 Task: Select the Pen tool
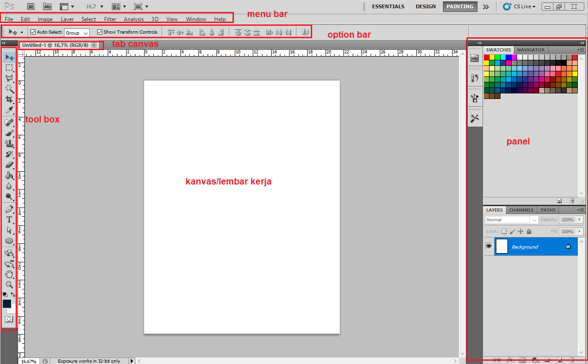point(9,209)
